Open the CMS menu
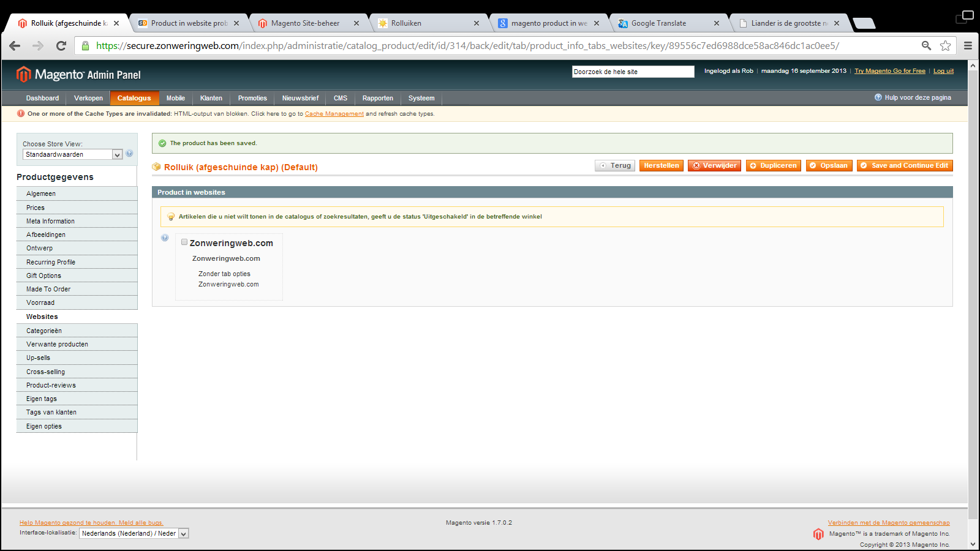980x551 pixels. (341, 98)
